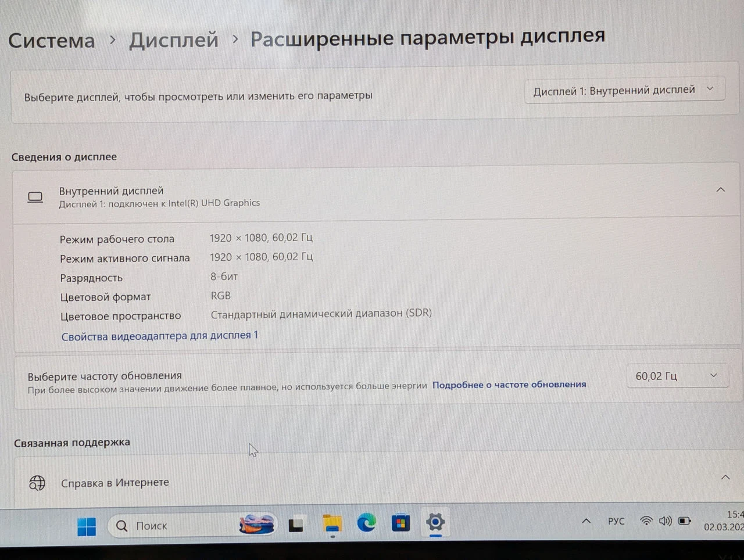744x560 pixels.
Task: Click the Связанная поддержка heading
Action: [72, 443]
